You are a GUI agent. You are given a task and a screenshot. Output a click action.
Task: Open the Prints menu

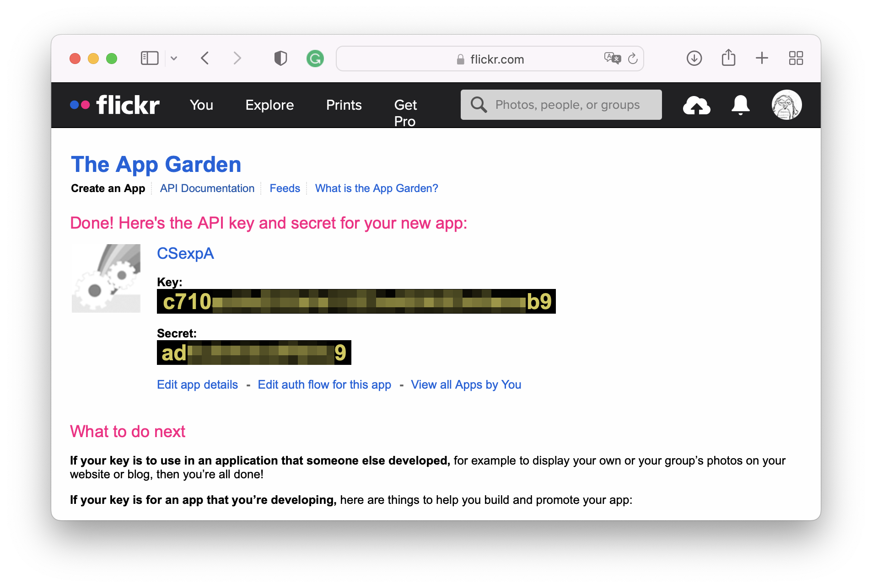(x=344, y=105)
